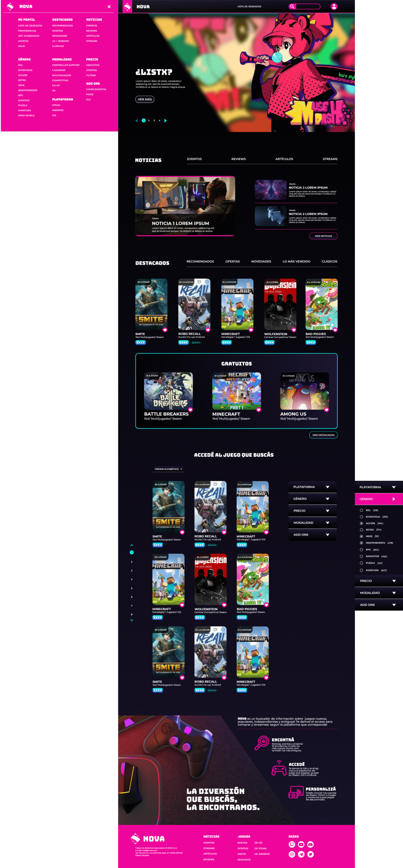Expand PRECIO filter below the genre radio list
Screen dimensions: 403x868
click(378, 581)
